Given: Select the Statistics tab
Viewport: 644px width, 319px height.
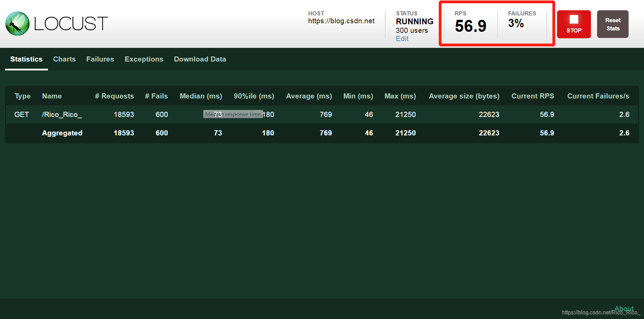Looking at the screenshot, I should coord(26,59).
